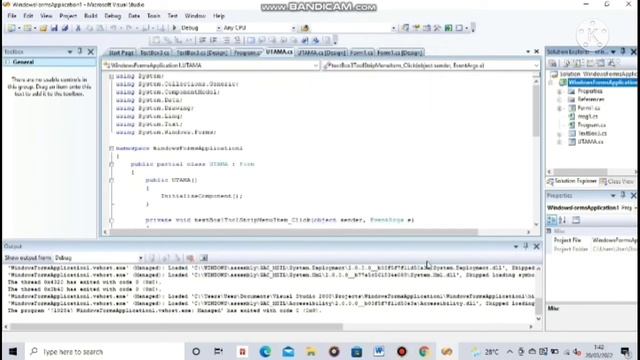This screenshot has width=640, height=360.
Task: Open Mail app from taskbar
Action: click(x=288, y=351)
